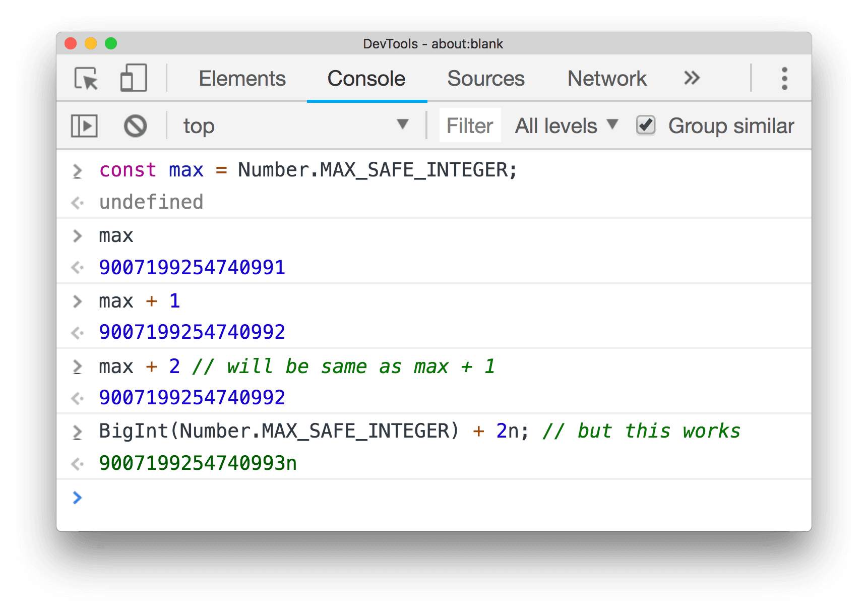868x612 pixels.
Task: Expand the BigInt expression console entry
Action: pyautogui.click(x=77, y=431)
